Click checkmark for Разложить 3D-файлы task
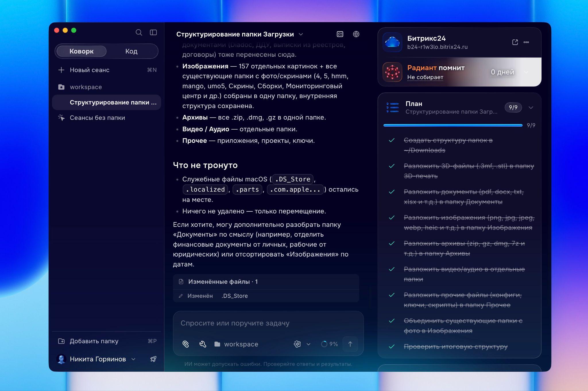Screen dimensions: 588x391 point(392,166)
